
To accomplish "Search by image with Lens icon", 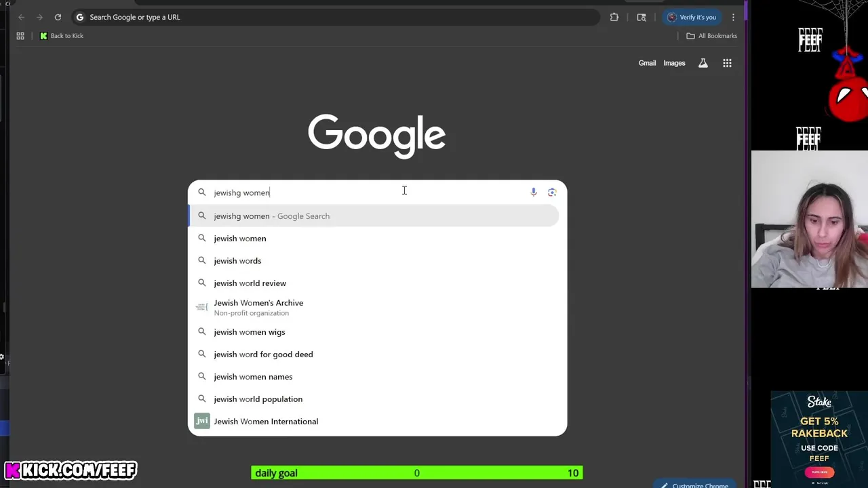I will (x=552, y=192).
